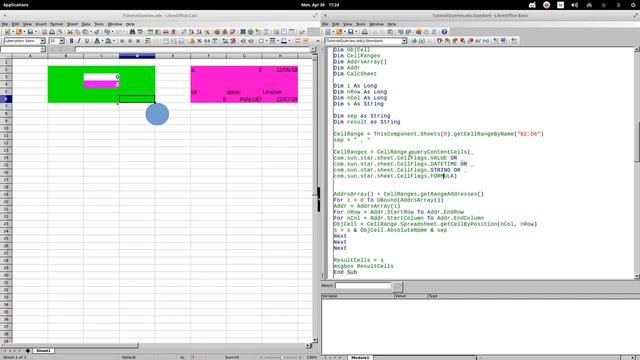The width and height of the screenshot is (640, 360).
Task: Click the Print icon in Calc toolbar
Action: 52,32
